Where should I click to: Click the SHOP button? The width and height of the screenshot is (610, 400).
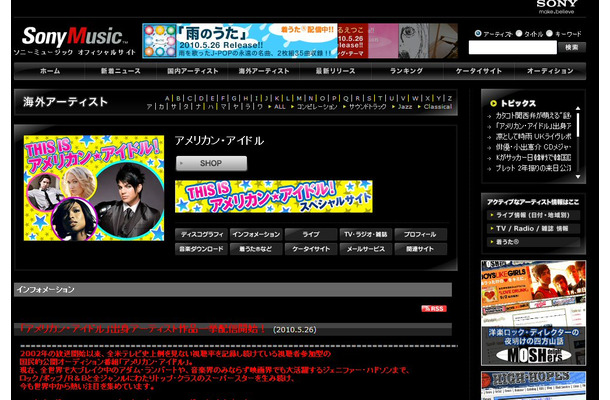point(211,163)
